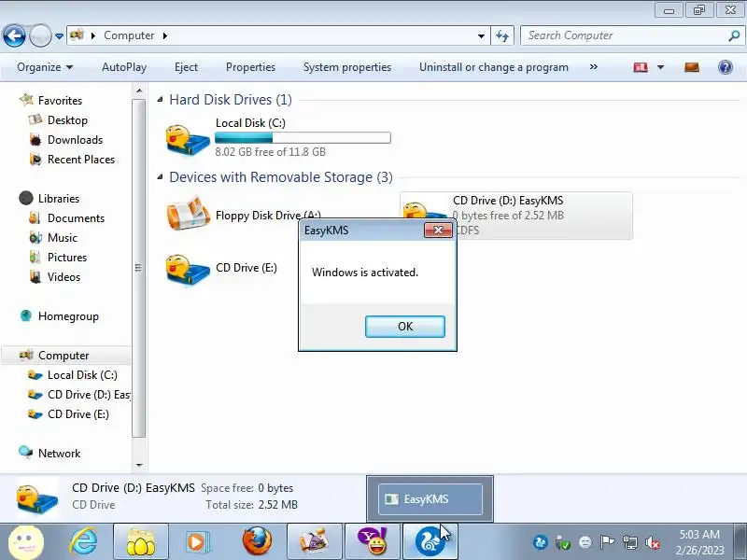
Task: Select CD Drive (D:) EasyKMS item
Action: click(x=516, y=216)
